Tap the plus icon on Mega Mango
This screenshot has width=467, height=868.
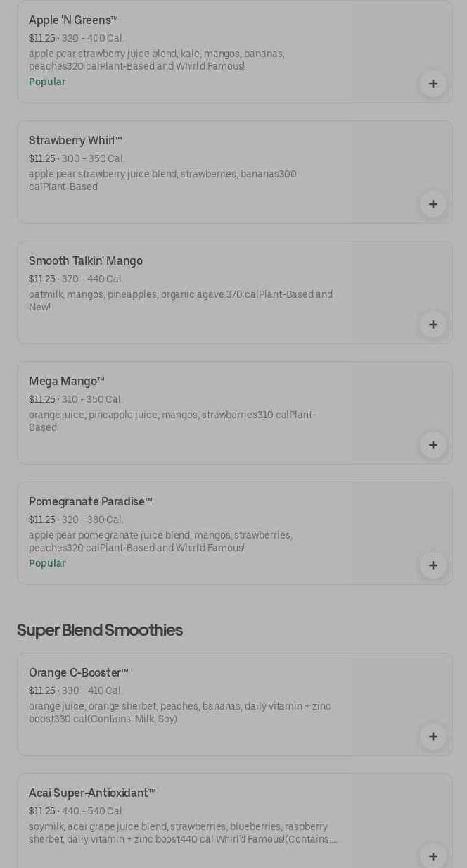point(433,445)
